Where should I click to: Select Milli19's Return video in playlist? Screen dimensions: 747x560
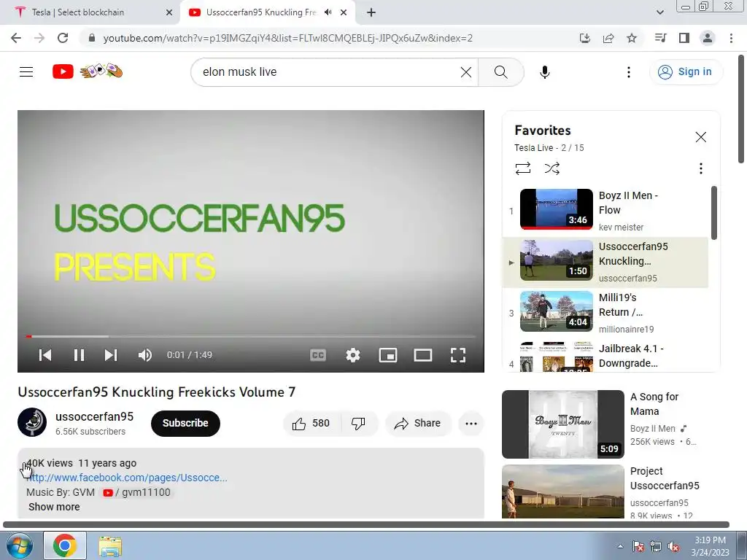(605, 313)
